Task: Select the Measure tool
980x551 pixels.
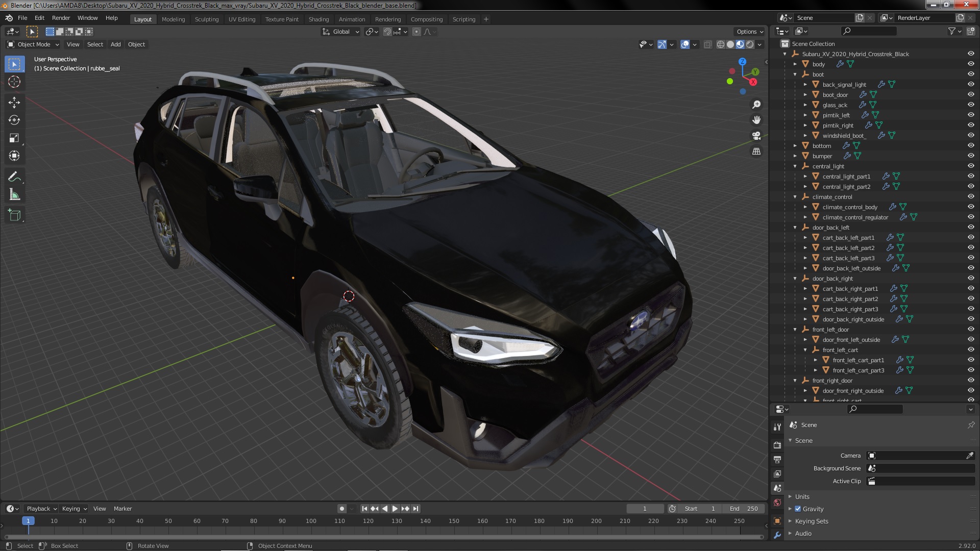Action: pos(14,195)
